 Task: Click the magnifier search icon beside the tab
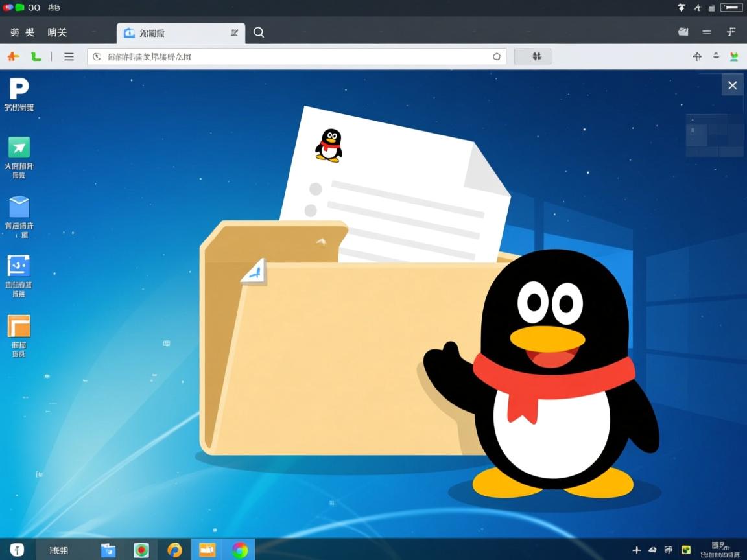(x=259, y=32)
